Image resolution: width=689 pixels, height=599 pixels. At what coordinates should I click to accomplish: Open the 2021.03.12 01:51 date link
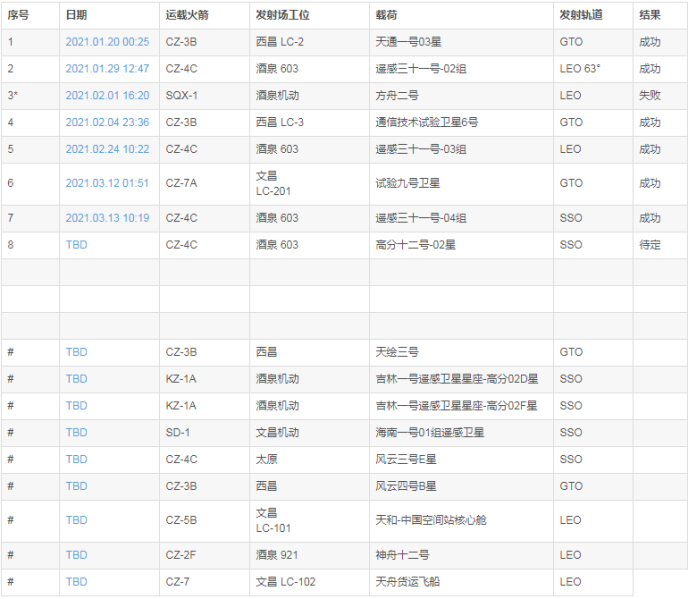(107, 184)
